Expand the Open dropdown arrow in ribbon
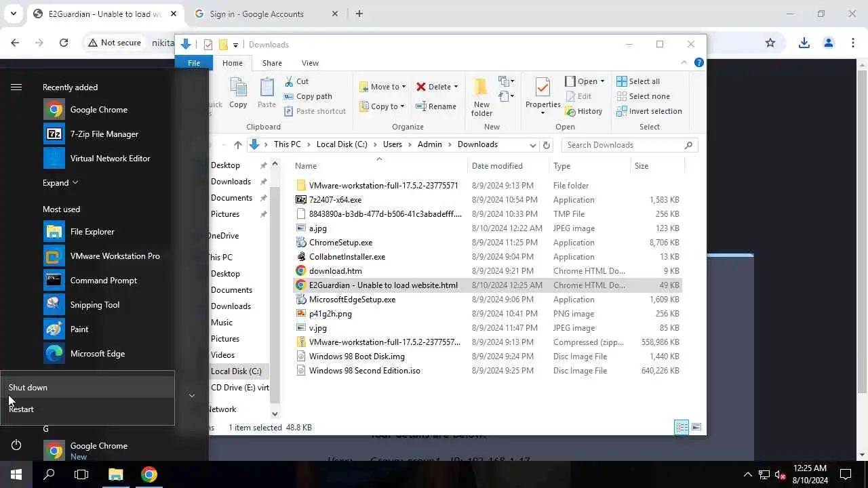The image size is (868, 488). tap(602, 81)
